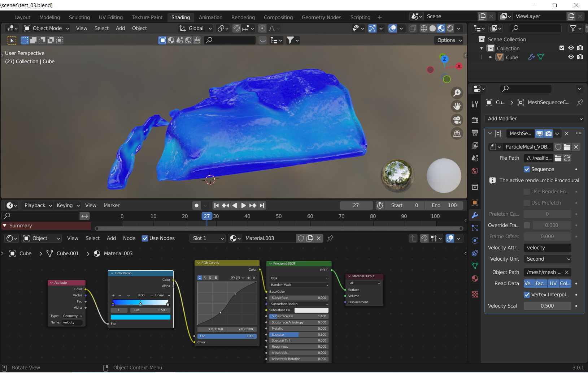This screenshot has height=373, width=588.
Task: Open Modifier properties wrench tab
Action: [475, 215]
